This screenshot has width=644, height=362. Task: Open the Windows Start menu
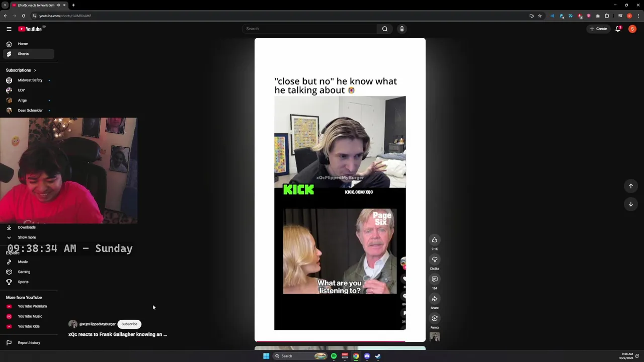point(266,356)
